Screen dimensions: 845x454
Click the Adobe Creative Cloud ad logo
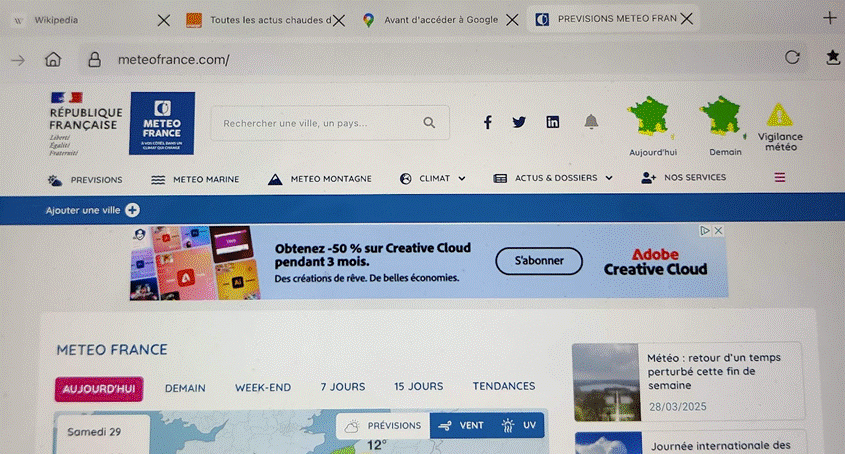click(655, 262)
